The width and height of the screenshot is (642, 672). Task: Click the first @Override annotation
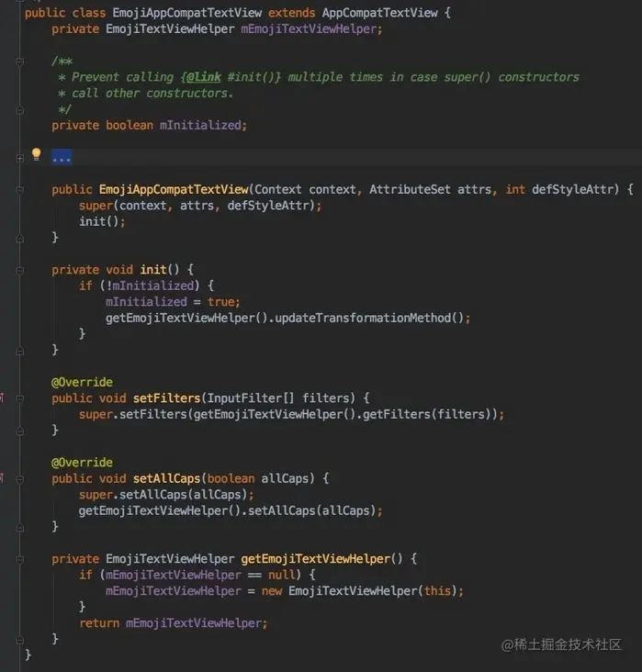point(82,382)
